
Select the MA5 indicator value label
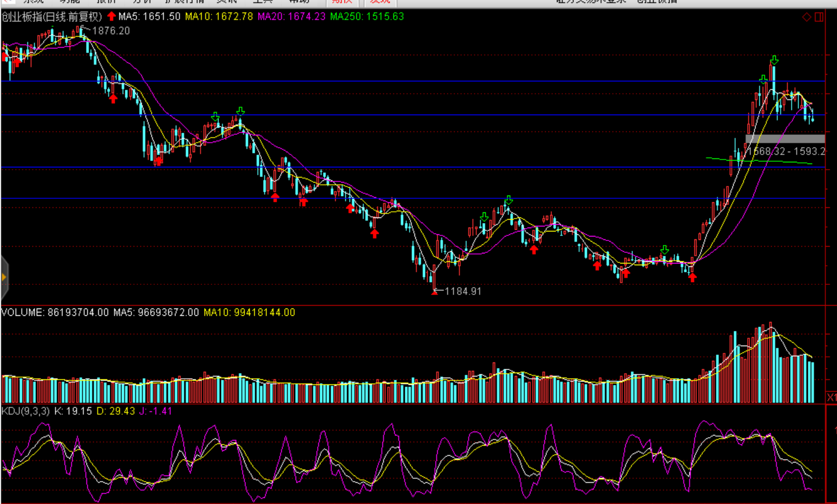point(150,17)
